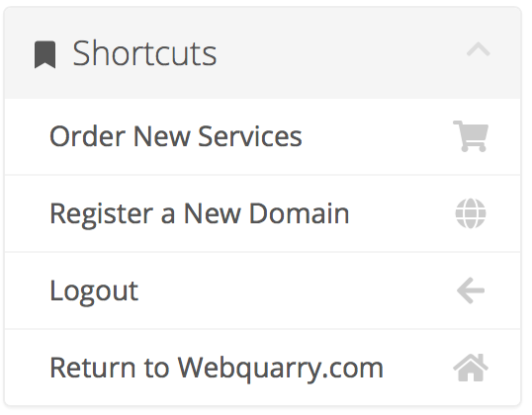Click the word Services in the first shortcut

(x=250, y=136)
